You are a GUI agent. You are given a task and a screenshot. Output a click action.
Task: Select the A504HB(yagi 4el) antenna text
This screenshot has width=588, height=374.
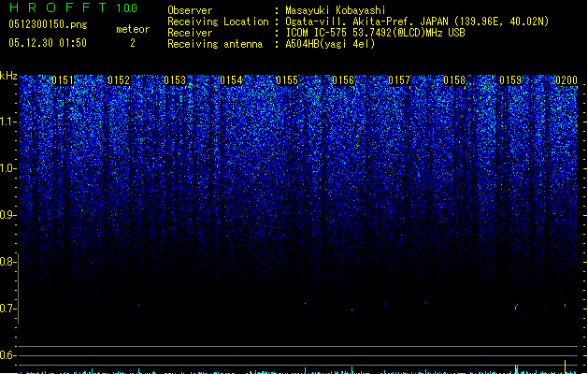coord(330,44)
